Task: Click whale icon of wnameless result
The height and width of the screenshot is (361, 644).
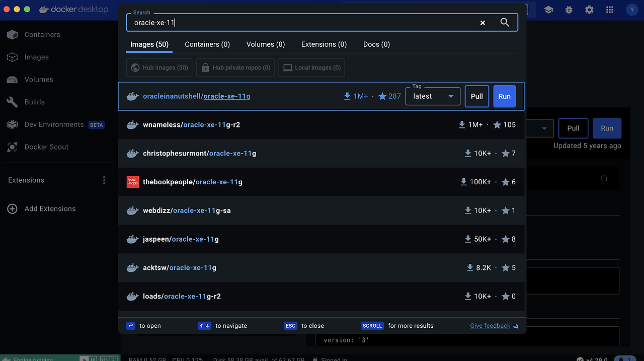Action: [132, 125]
